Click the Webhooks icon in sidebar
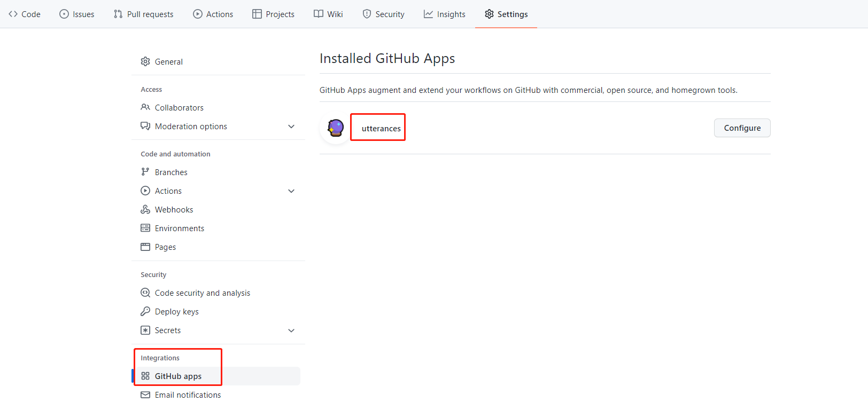The image size is (868, 418). coord(145,209)
